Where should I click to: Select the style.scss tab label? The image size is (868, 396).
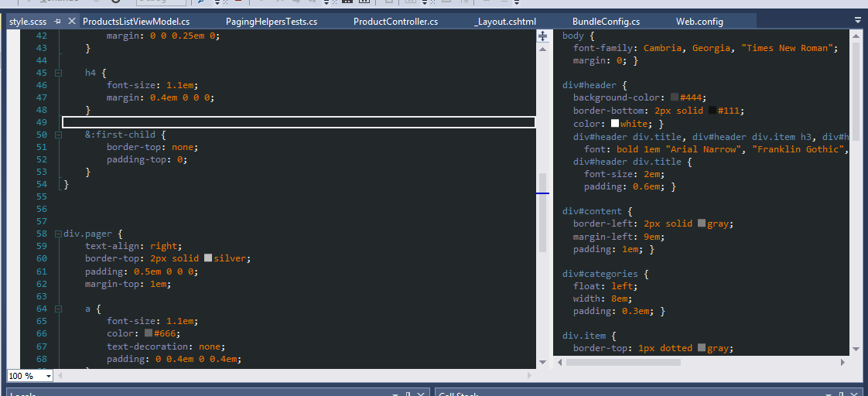(x=28, y=22)
